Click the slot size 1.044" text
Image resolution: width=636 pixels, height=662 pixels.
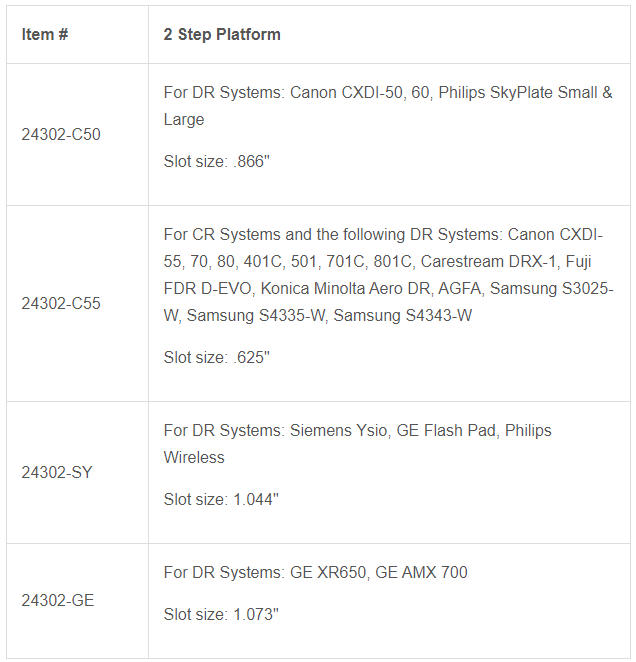pos(221,499)
